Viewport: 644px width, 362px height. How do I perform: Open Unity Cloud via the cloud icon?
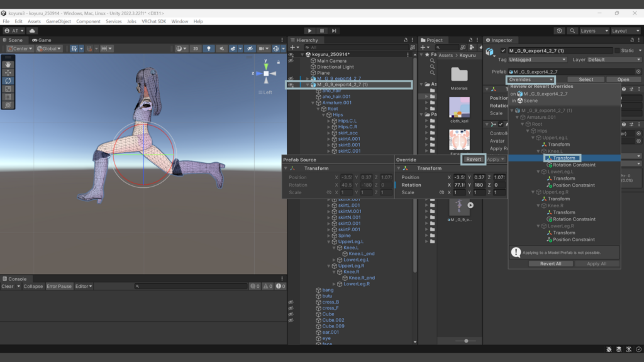(32, 30)
